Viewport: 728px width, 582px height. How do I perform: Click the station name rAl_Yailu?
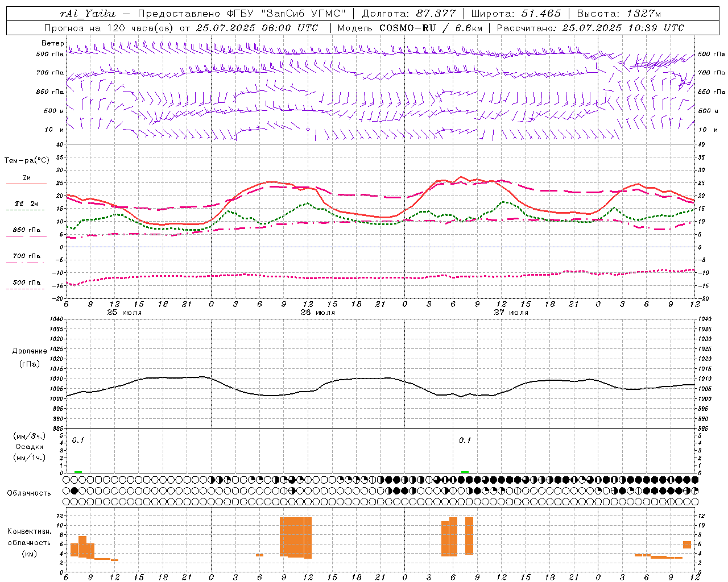[88, 14]
